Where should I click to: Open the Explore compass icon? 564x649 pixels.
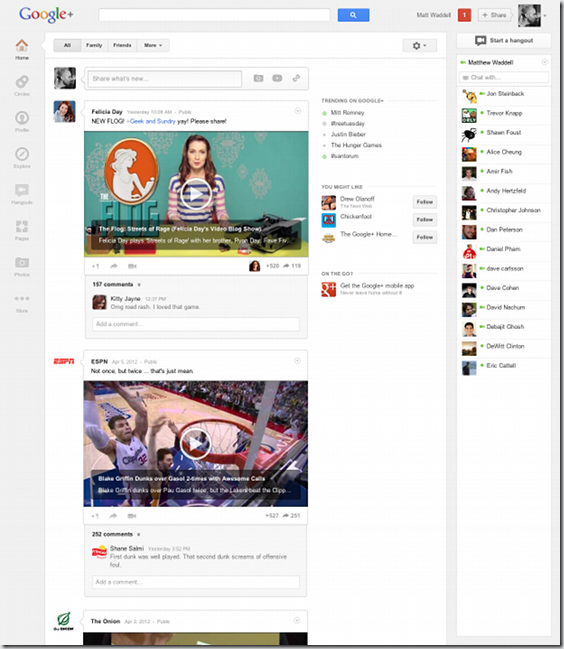22,154
